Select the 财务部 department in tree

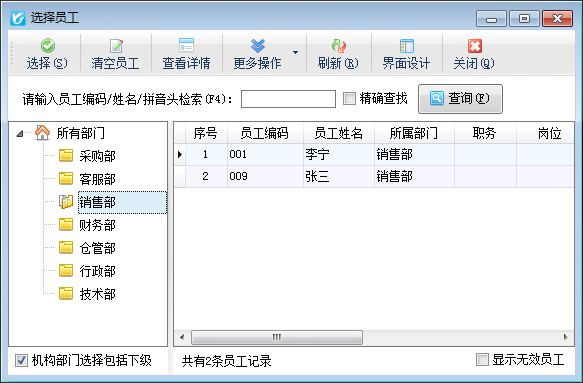tap(97, 225)
